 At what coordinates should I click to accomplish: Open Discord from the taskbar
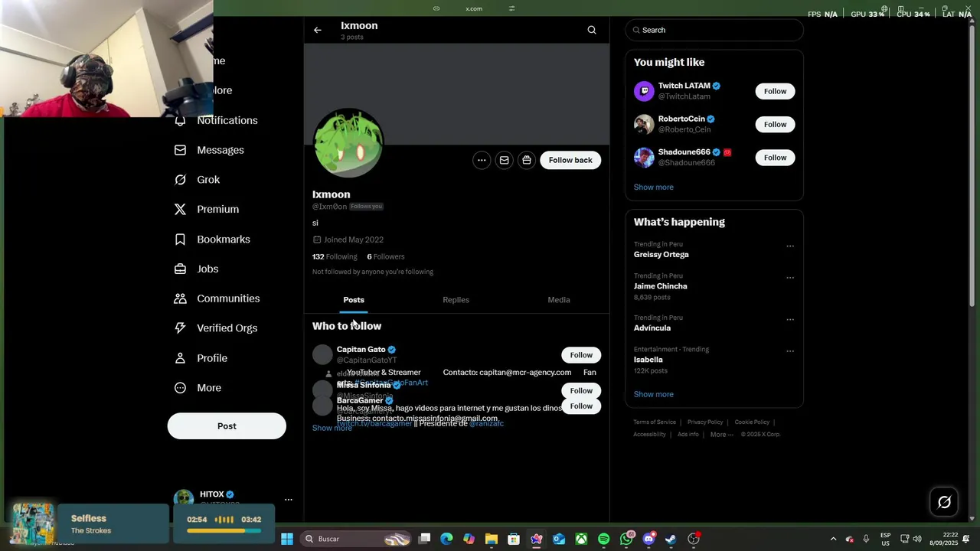click(649, 539)
